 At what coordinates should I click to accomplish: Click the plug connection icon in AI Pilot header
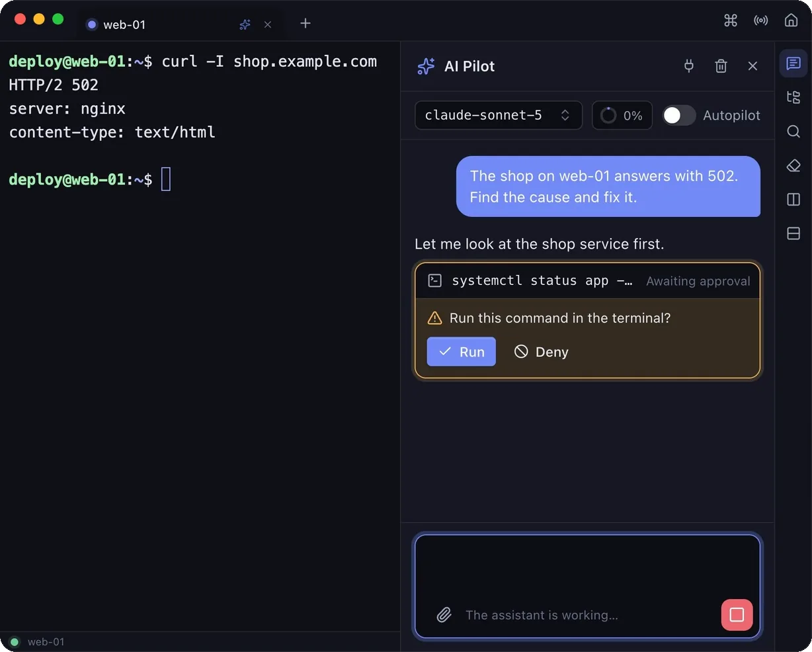pos(689,66)
